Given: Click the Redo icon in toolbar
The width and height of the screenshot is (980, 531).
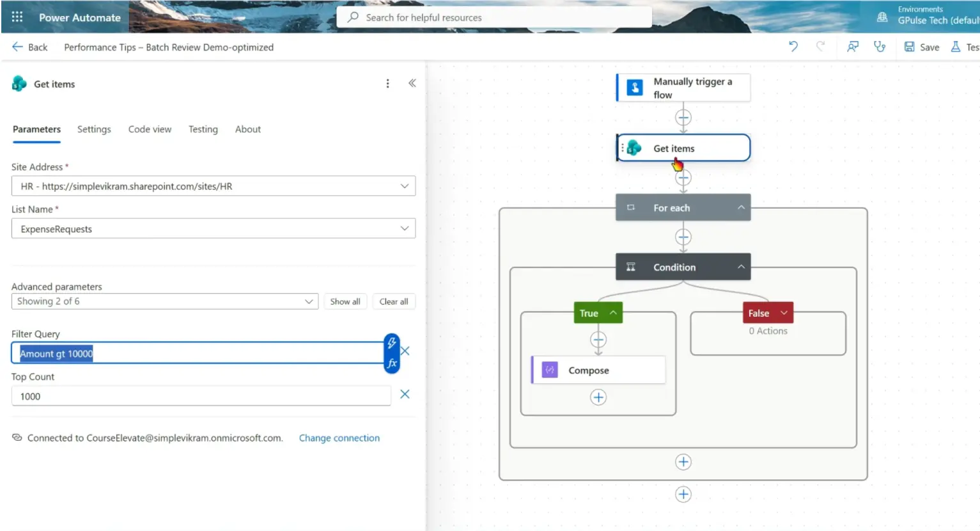Looking at the screenshot, I should tap(821, 46).
